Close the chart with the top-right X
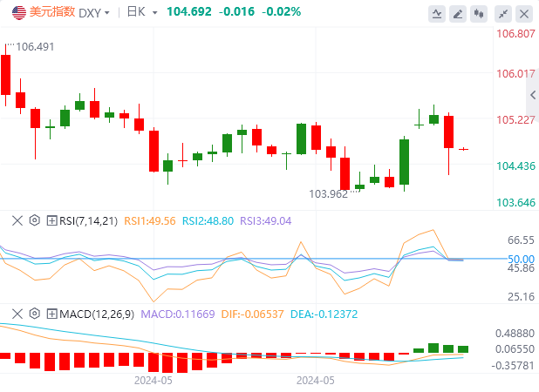 point(523,13)
